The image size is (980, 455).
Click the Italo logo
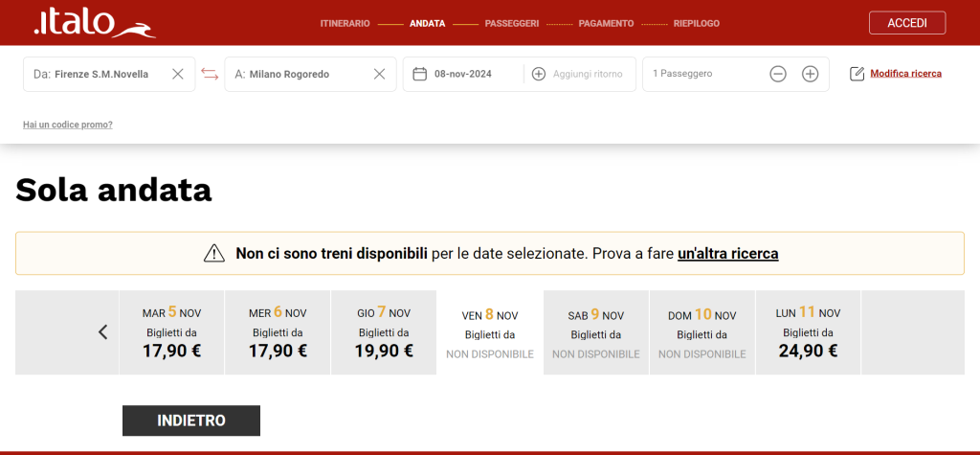(x=95, y=23)
